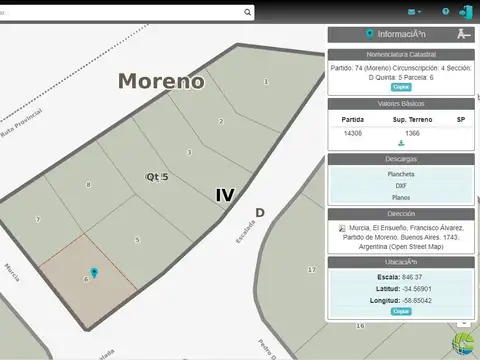This screenshot has width=480, height=360.
Task: Click the Qt 5 block label
Action: pyautogui.click(x=157, y=177)
